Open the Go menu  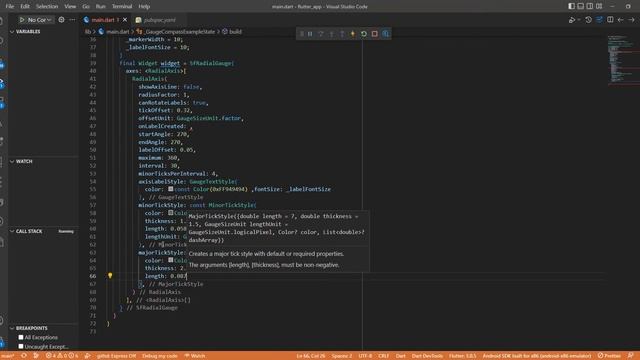point(86,7)
